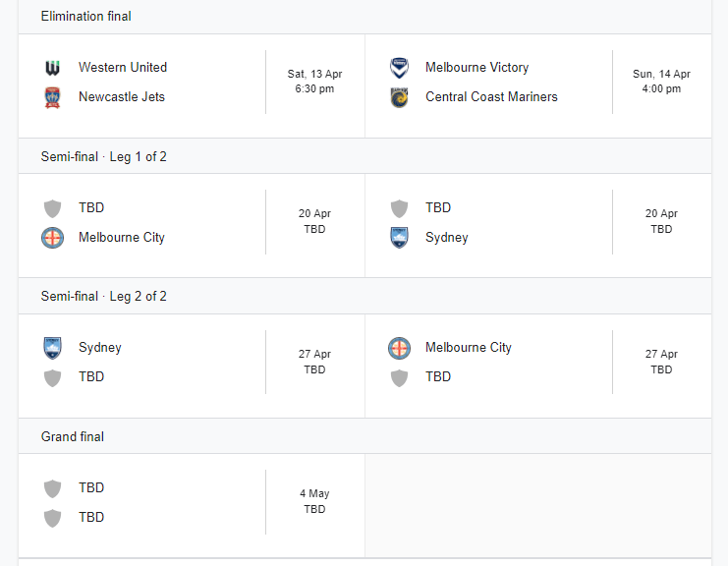
Task: Click the Melbourne Victory team logo
Action: coord(400,68)
